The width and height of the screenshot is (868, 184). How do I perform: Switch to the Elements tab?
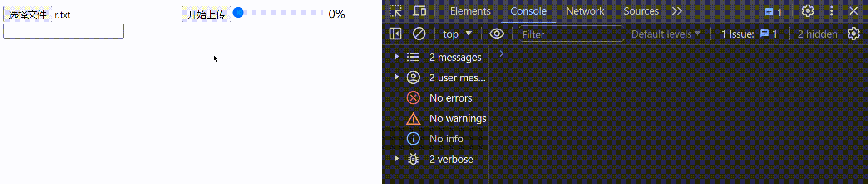pyautogui.click(x=470, y=11)
